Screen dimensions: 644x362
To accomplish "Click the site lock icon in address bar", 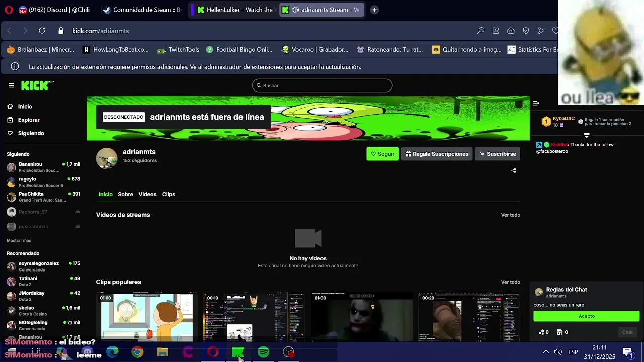I will click(x=61, y=31).
